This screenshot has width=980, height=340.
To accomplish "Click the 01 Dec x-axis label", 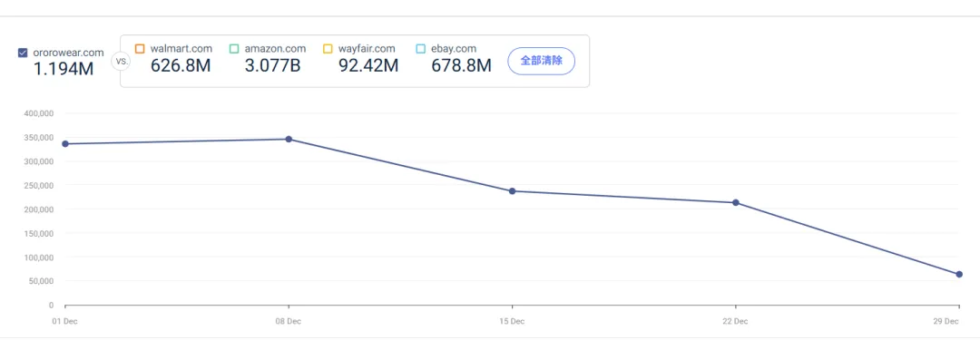I will pos(65,321).
